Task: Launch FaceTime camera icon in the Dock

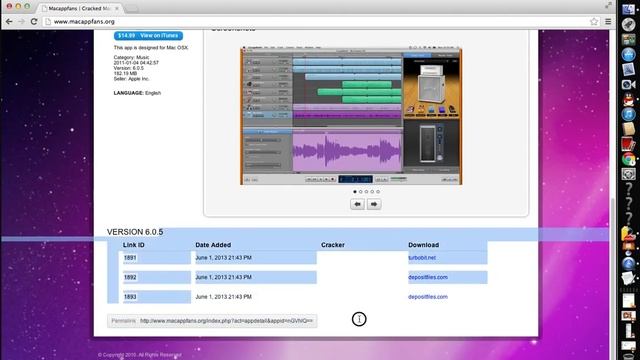Action: pos(629,84)
